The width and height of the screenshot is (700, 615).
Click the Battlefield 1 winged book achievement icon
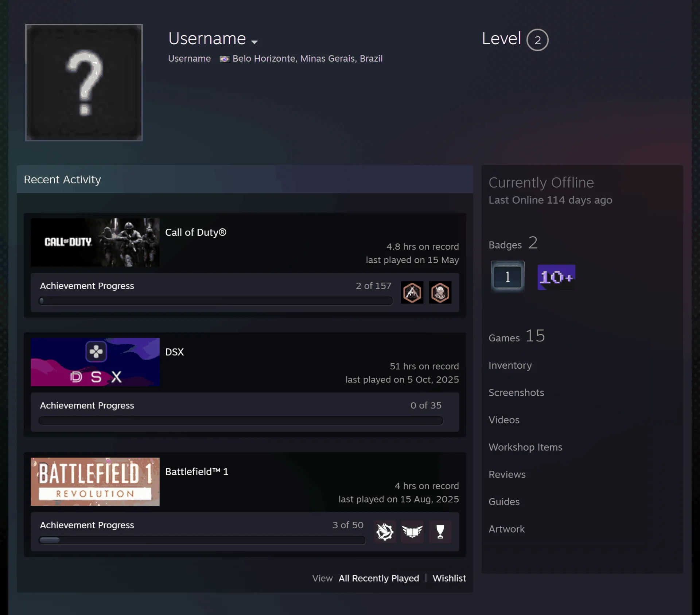click(x=412, y=532)
